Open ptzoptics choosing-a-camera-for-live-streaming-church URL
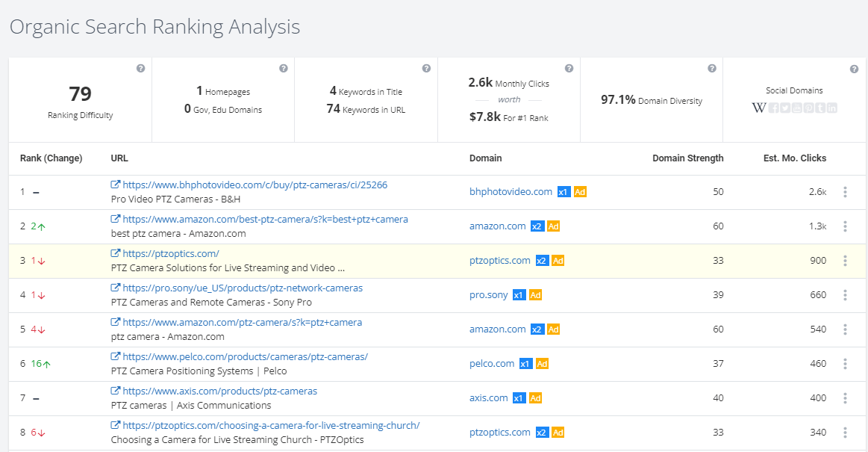868x452 pixels. pyautogui.click(x=271, y=425)
